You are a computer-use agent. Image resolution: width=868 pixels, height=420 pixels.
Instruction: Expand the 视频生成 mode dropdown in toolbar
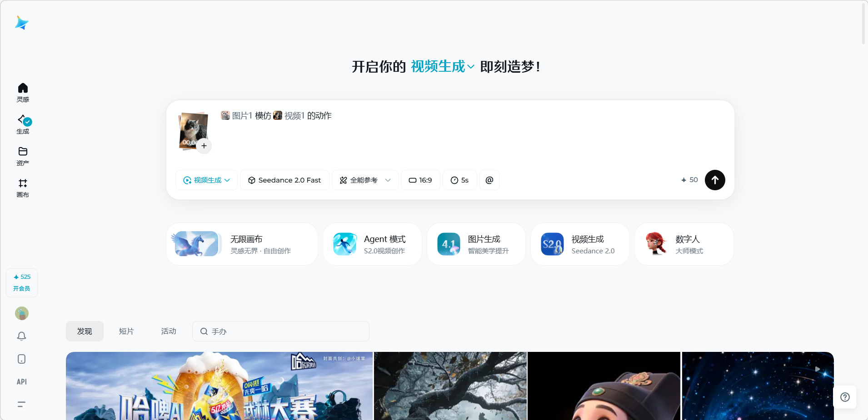(207, 180)
